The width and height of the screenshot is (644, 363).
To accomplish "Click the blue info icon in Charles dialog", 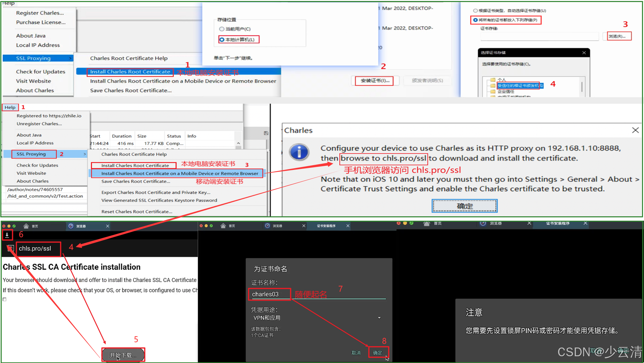I will coord(299,152).
